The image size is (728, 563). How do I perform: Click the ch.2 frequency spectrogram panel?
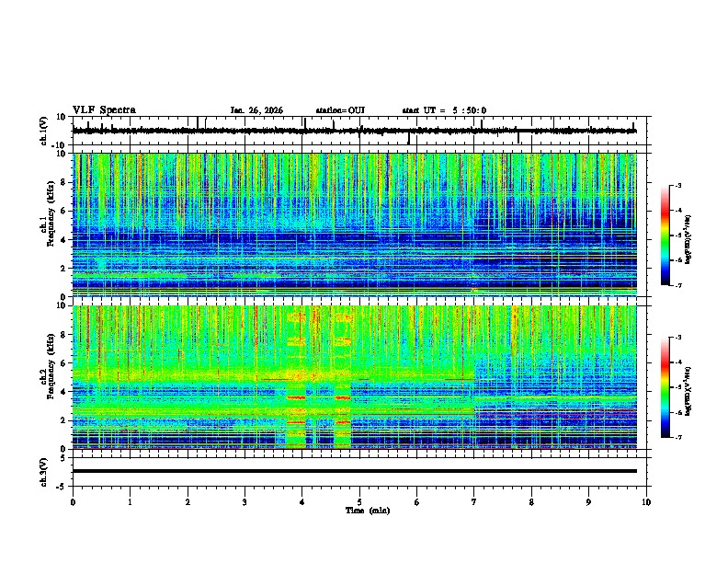(354, 377)
